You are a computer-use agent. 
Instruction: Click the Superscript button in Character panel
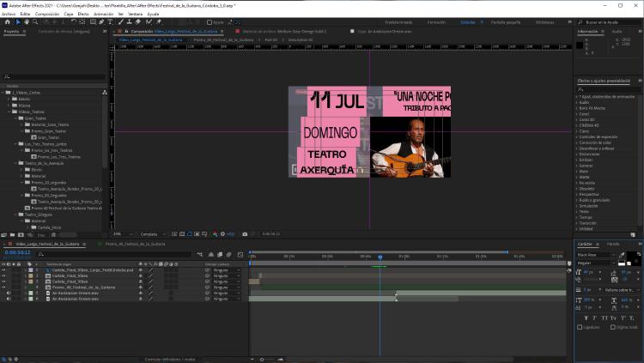coord(623,318)
